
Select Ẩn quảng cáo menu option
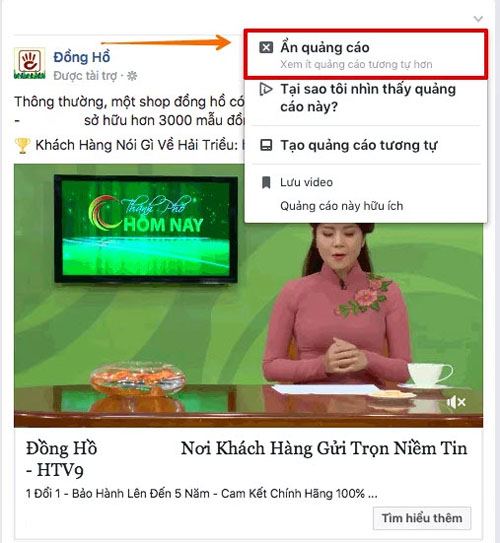[366, 54]
